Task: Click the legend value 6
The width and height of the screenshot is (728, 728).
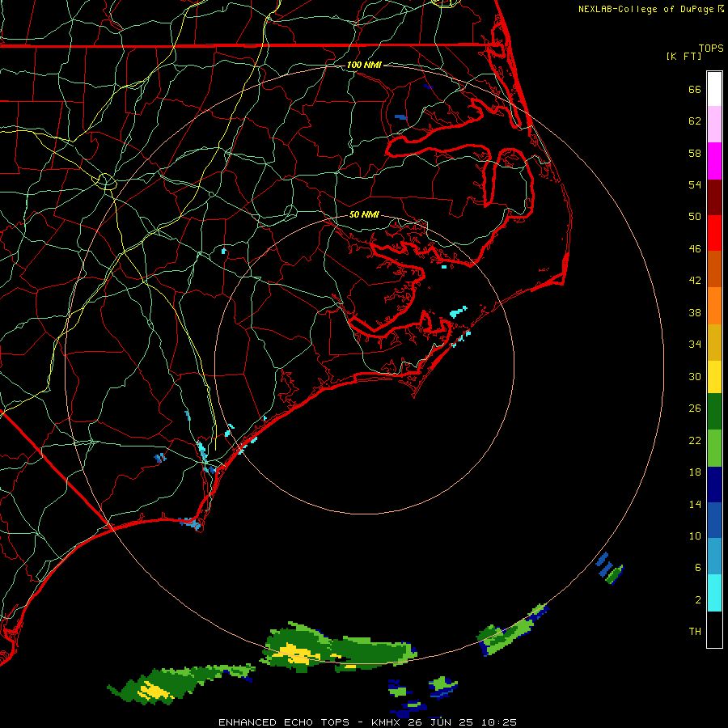Action: pyautogui.click(x=698, y=567)
